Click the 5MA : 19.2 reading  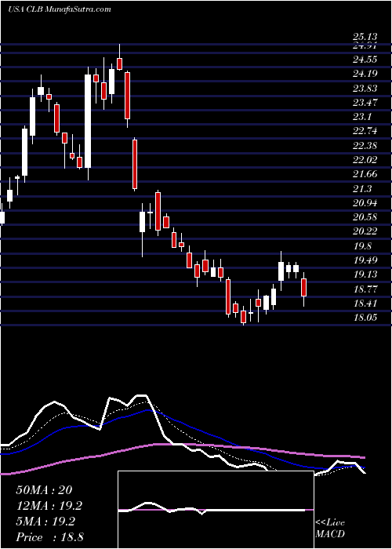[x=45, y=522]
